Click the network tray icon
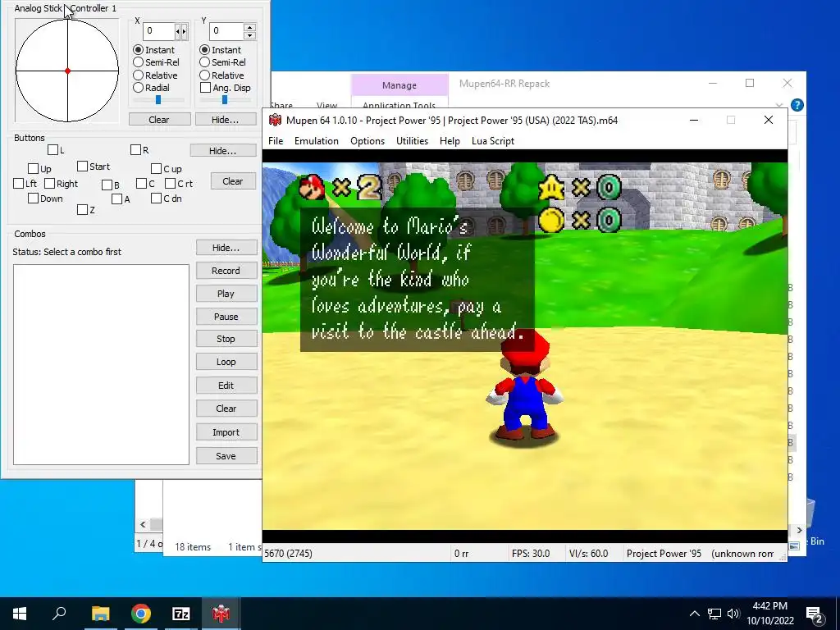Screen dimensions: 840x630 point(714,614)
